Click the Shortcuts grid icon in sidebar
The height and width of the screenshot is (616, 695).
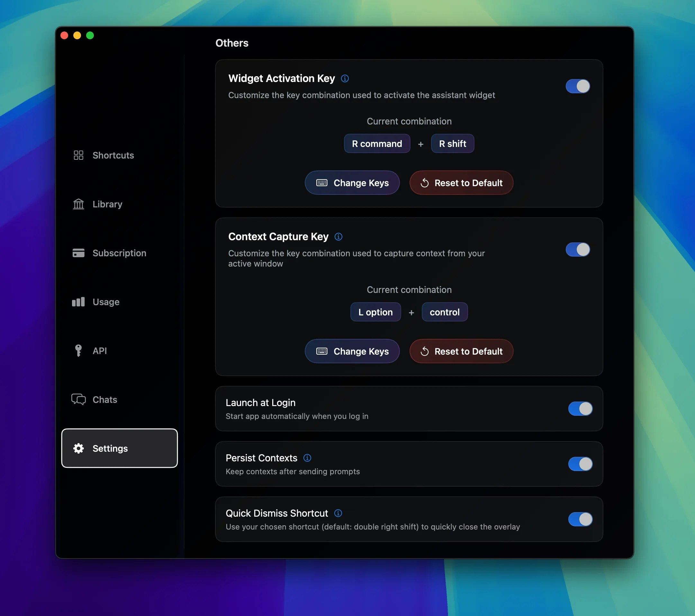[x=78, y=155]
